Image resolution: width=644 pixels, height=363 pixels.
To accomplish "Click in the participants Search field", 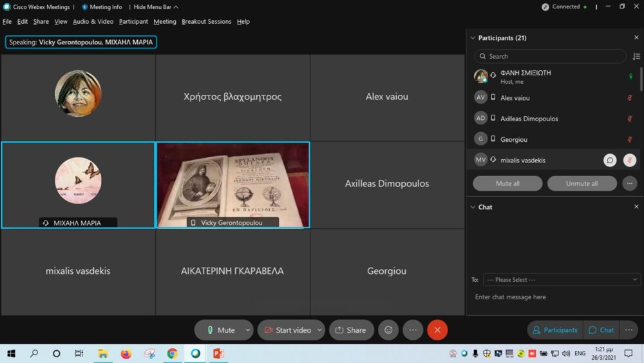I will click(550, 56).
